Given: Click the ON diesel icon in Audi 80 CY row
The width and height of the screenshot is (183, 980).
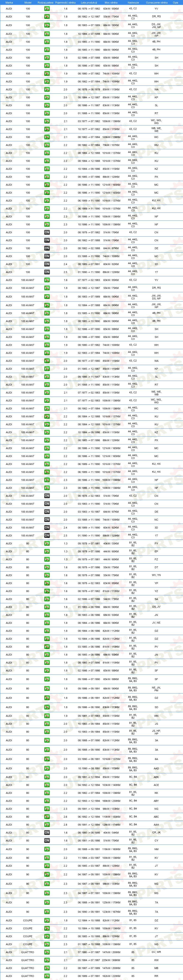Looking at the screenshot, I should pos(47,841).
